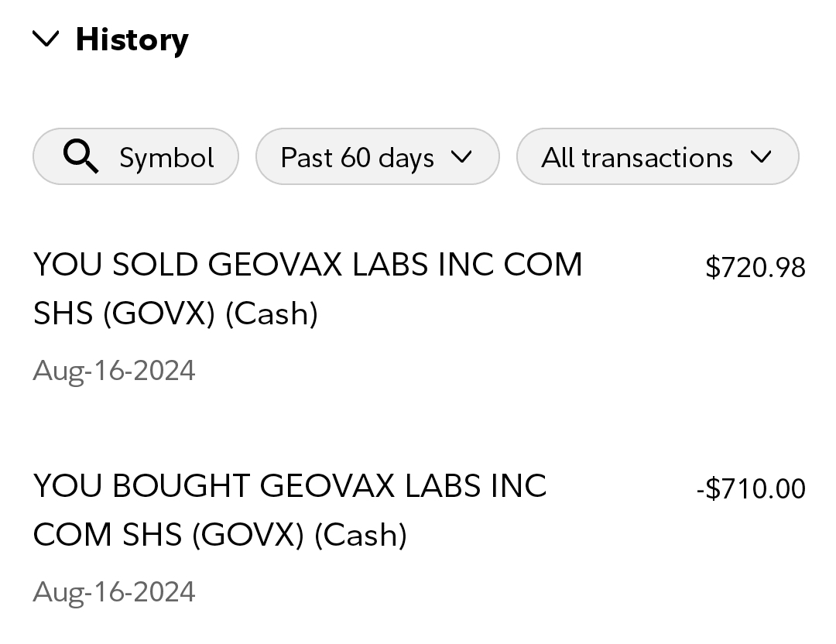Click the All transactions chevron arrow
The width and height of the screenshot is (836, 644).
[761, 157]
